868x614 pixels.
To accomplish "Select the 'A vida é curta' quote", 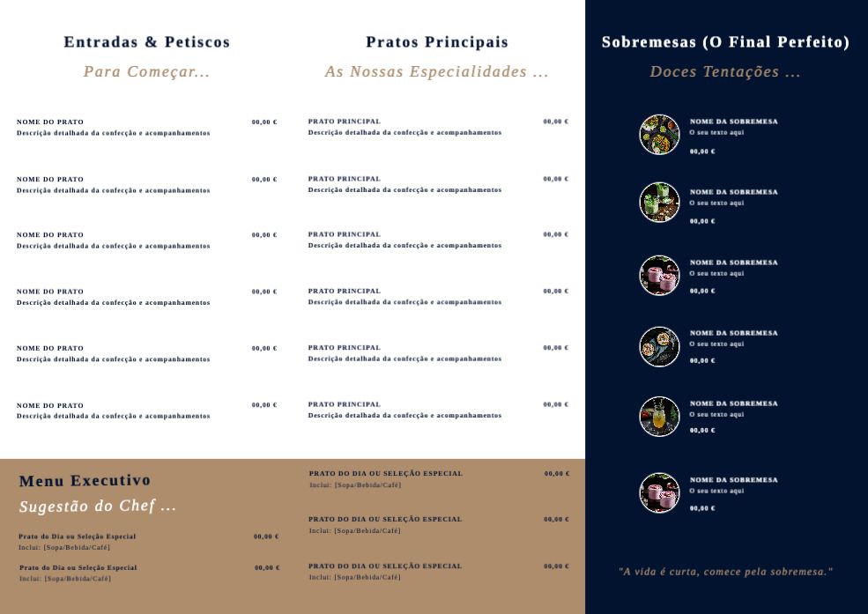I will tap(725, 572).
